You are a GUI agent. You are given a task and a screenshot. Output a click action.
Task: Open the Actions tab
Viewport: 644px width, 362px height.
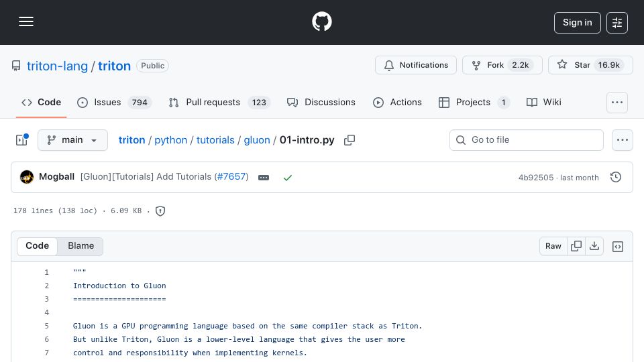coord(397,102)
